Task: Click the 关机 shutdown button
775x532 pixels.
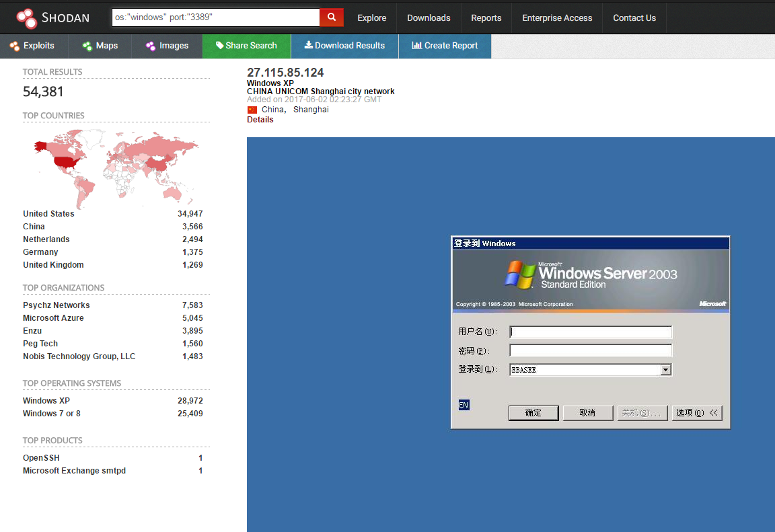Action: [x=642, y=413]
